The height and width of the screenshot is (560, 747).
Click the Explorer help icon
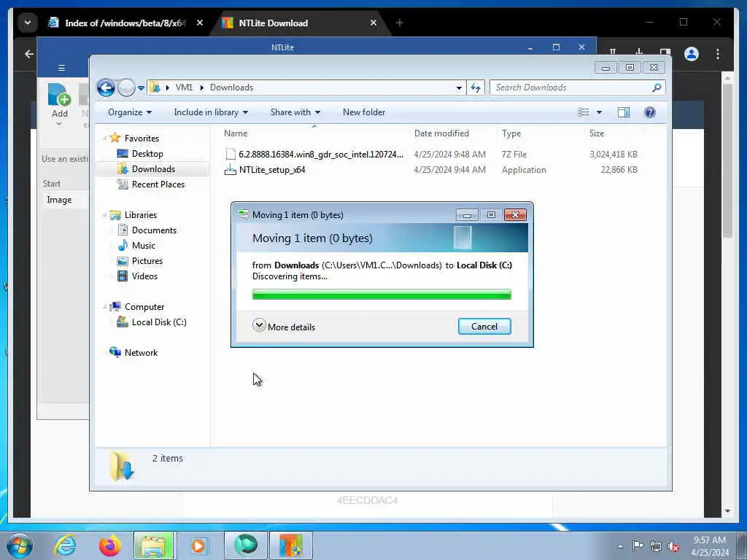(650, 112)
